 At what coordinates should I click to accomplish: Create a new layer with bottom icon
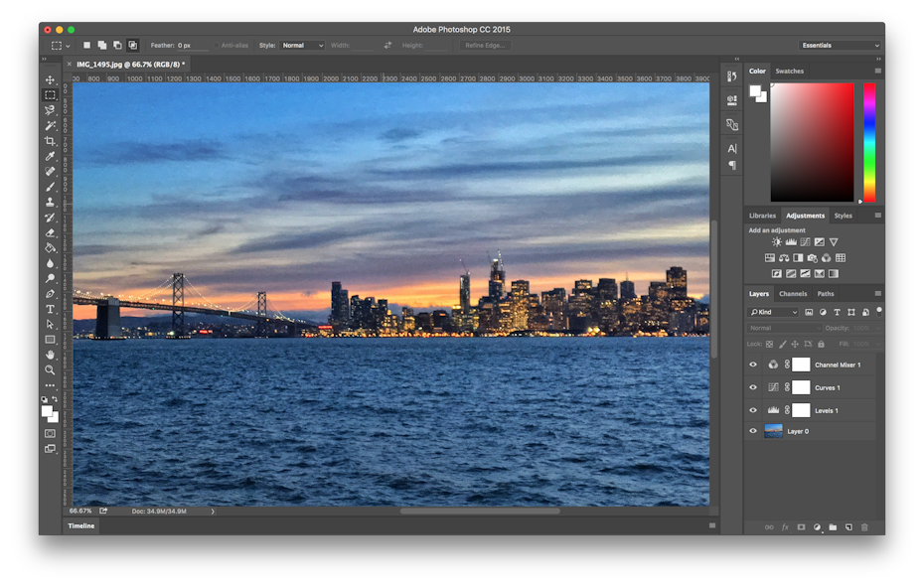[x=848, y=527]
